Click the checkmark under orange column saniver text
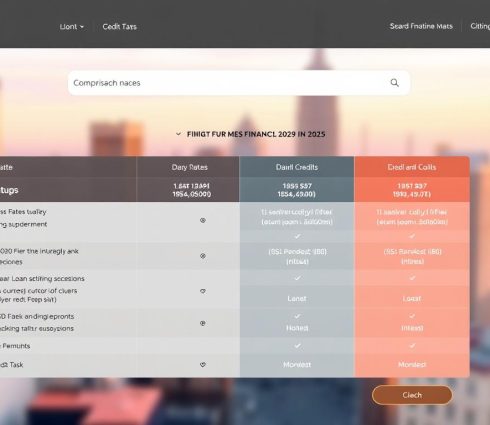This screenshot has width=490, height=425. click(x=412, y=236)
